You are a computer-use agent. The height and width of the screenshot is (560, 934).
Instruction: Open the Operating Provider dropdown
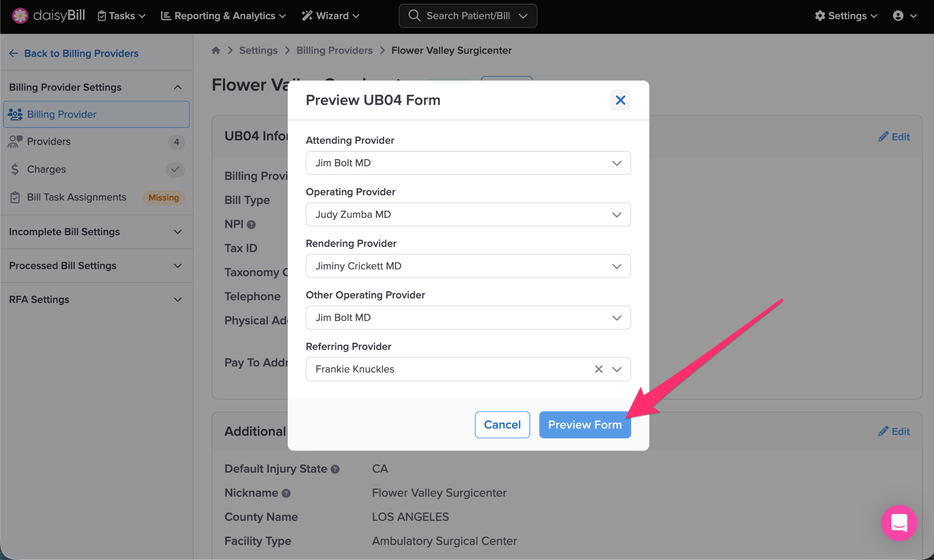click(x=468, y=215)
